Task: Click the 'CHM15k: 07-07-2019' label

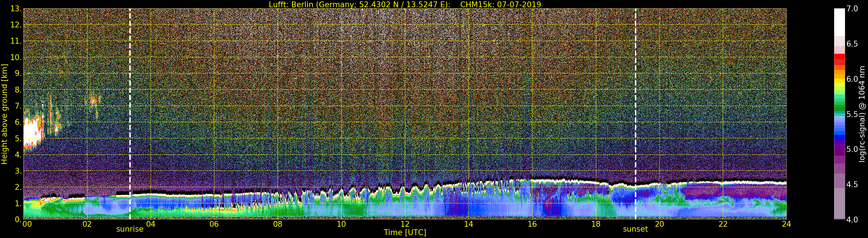Action: [x=501, y=4]
